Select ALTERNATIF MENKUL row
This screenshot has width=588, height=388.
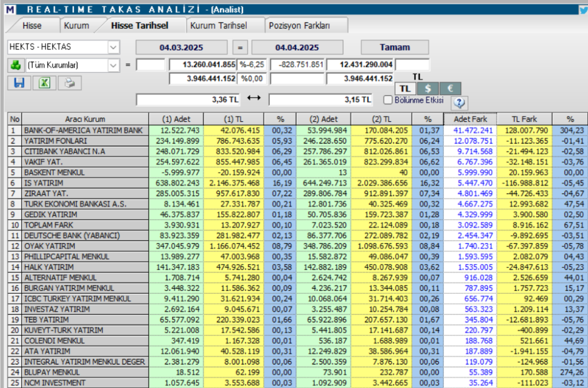pos(298,278)
